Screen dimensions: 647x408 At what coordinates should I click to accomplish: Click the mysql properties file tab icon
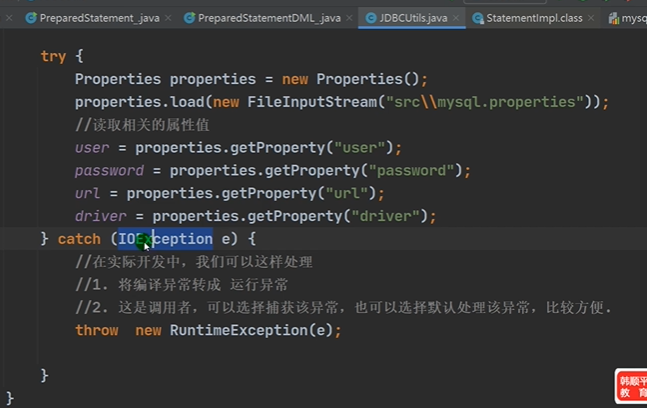[614, 18]
